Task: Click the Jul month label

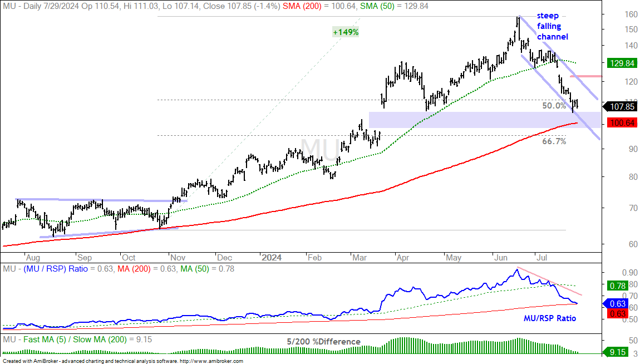Action: point(541,258)
